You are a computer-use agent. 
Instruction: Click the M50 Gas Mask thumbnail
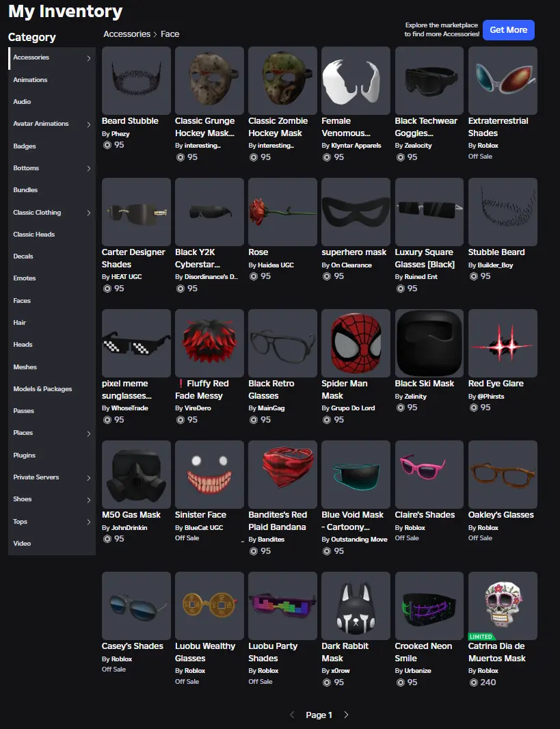pyautogui.click(x=136, y=474)
